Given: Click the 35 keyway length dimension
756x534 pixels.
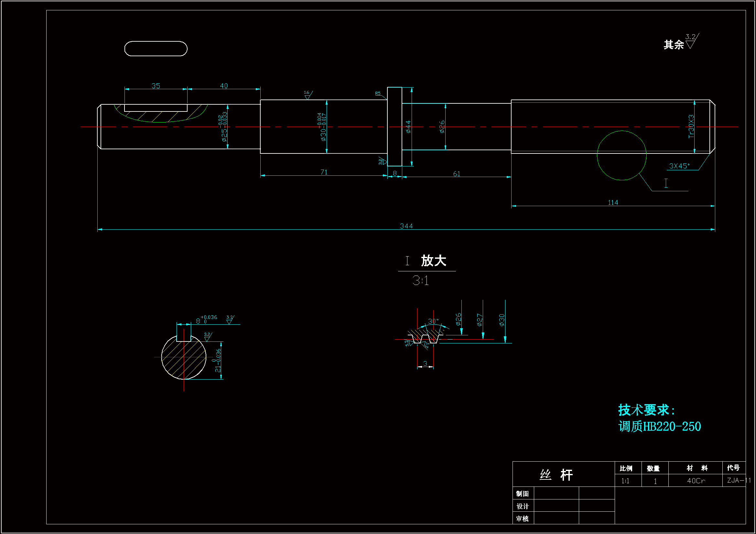Looking at the screenshot, I should [x=156, y=86].
